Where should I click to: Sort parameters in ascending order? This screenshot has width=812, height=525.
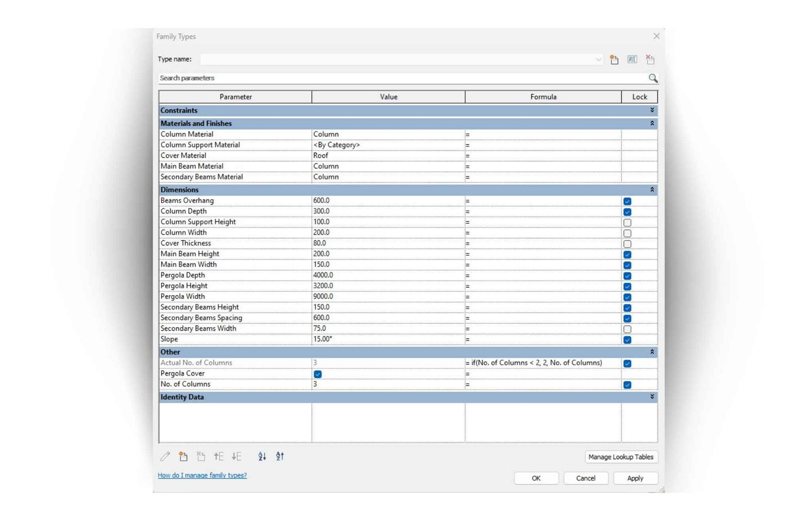pyautogui.click(x=262, y=456)
